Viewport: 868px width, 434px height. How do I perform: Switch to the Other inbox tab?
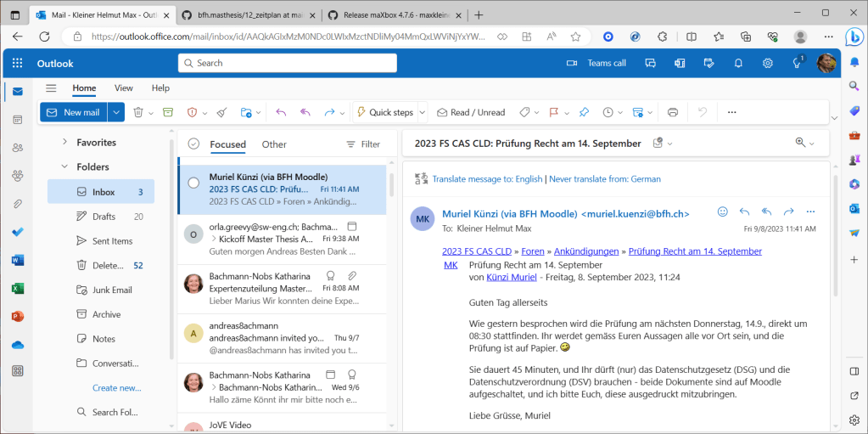(274, 144)
